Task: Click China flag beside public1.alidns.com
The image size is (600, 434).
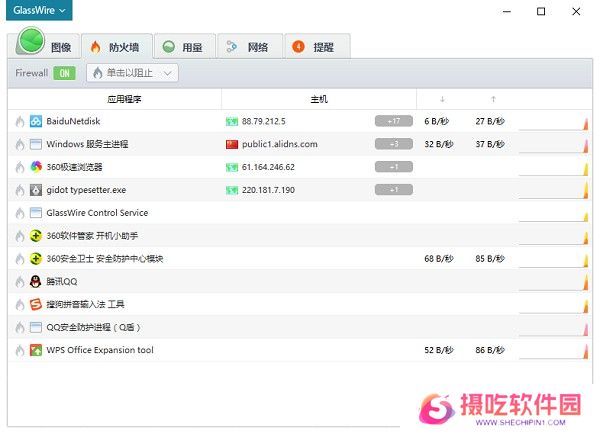Action: click(232, 144)
